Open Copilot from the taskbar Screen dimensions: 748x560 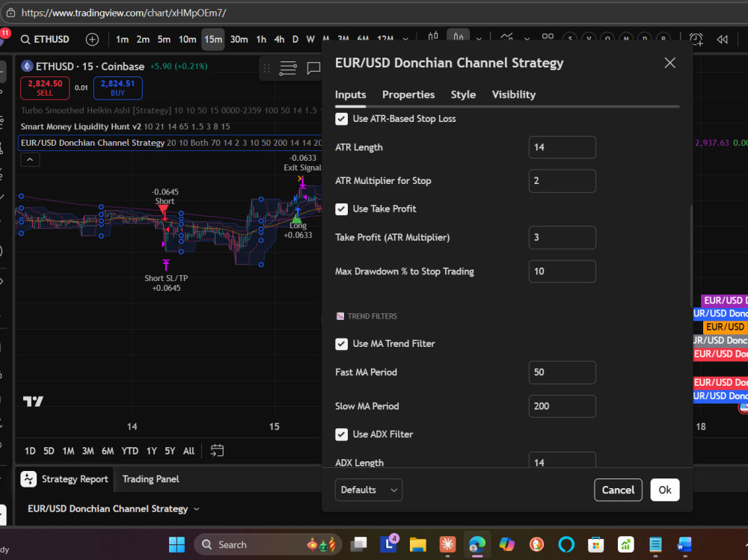click(506, 544)
